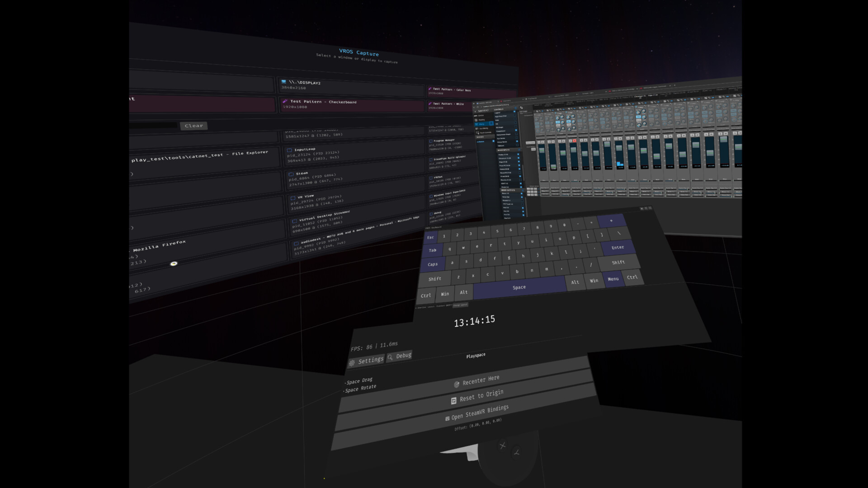
Task: Toggle the left Shift key
Action: pos(434,279)
